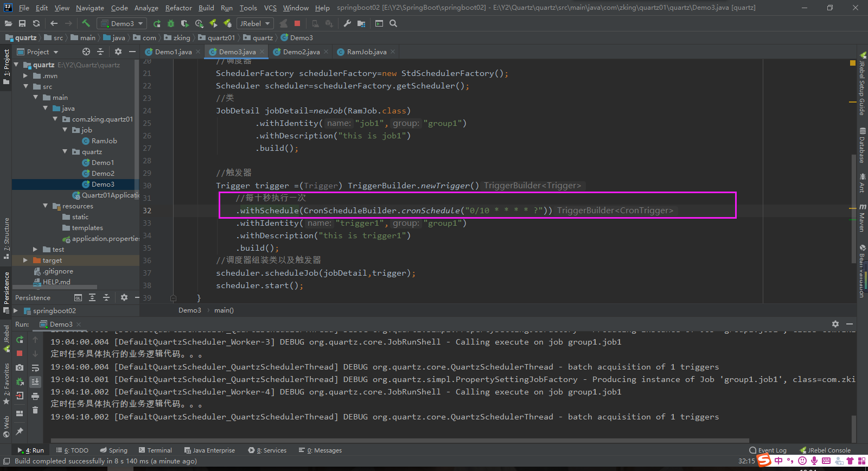Toggle the Structure tool window stripe button
The width and height of the screenshot is (868, 471).
pyautogui.click(x=6, y=239)
